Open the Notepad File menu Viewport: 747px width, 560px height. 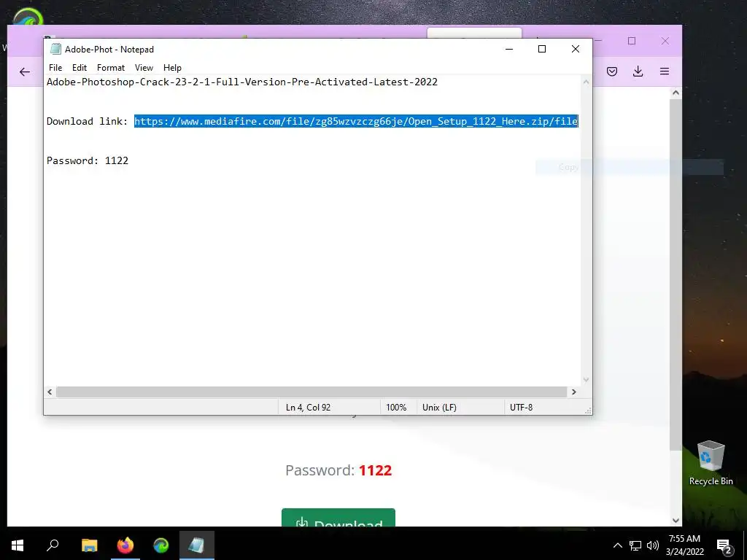click(55, 68)
